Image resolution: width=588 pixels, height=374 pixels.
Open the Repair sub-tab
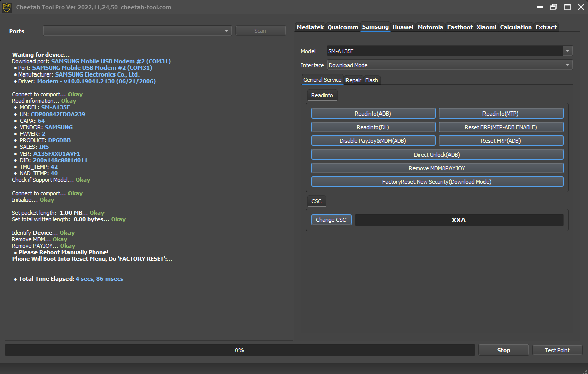pyautogui.click(x=353, y=80)
